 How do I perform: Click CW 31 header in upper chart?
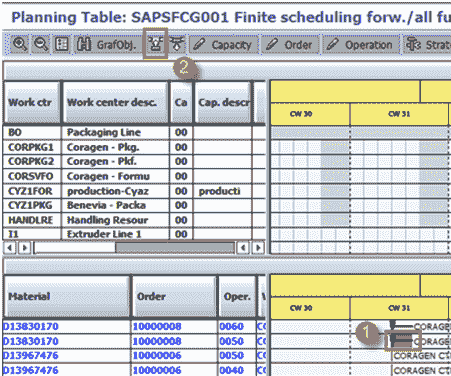399,114
